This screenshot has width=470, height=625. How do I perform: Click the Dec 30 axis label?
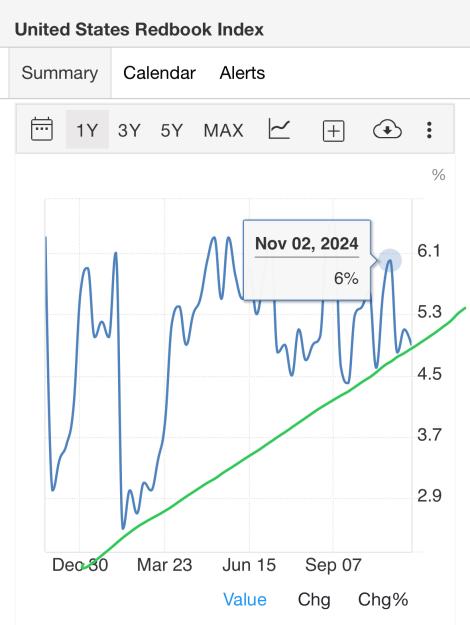click(x=80, y=565)
